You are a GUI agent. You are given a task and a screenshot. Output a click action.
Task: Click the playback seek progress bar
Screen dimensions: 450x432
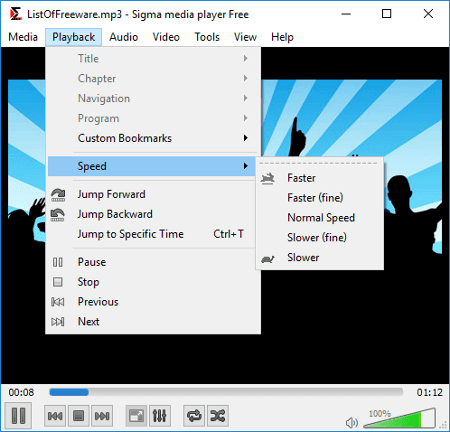coord(226,392)
